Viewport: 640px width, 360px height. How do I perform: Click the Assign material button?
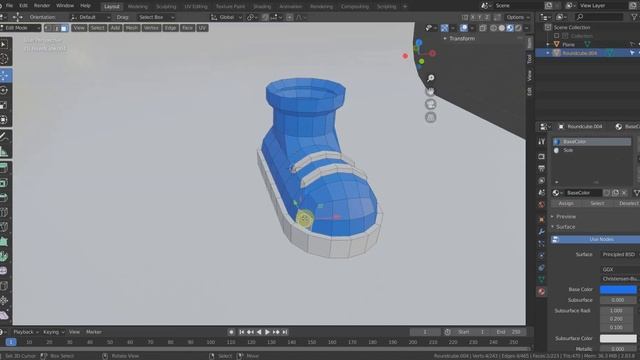pyautogui.click(x=566, y=203)
